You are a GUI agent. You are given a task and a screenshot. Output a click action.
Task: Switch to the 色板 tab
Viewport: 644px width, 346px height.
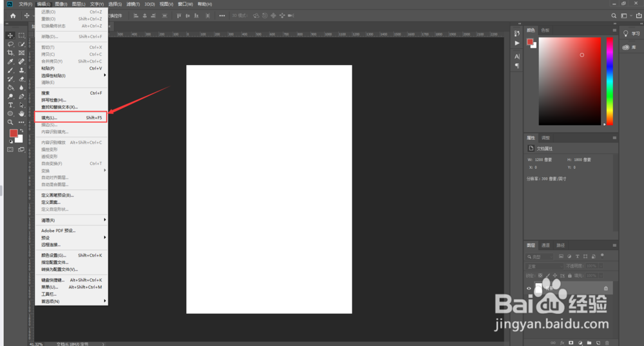click(545, 30)
